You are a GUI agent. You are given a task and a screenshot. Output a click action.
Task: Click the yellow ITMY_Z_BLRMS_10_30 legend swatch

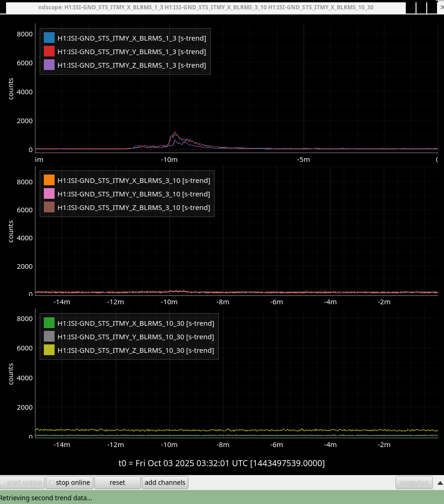[49, 350]
